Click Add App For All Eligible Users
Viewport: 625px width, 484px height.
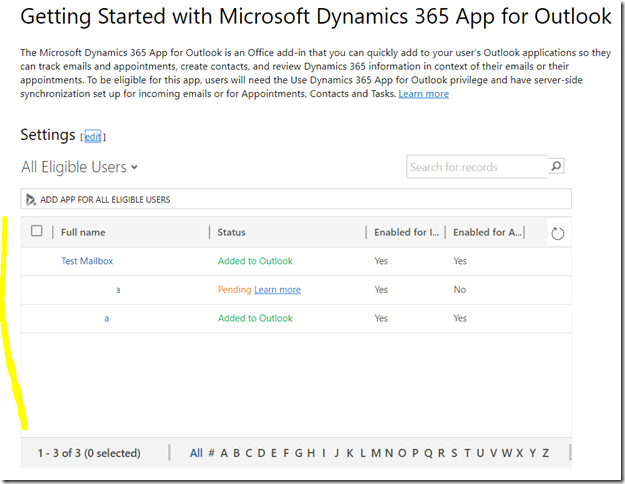105,199
